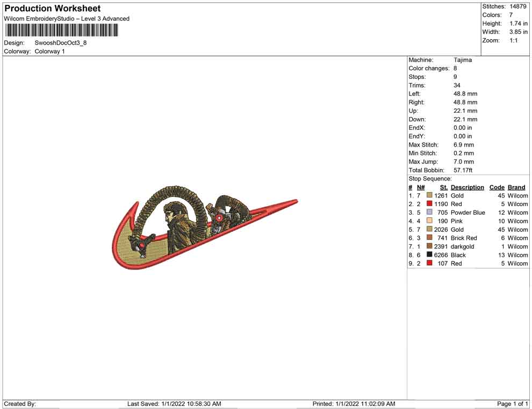Image resolution: width=532 pixels, height=409 pixels.
Task: Click the Max Jump value '7.0 mm'
Action: (464, 162)
